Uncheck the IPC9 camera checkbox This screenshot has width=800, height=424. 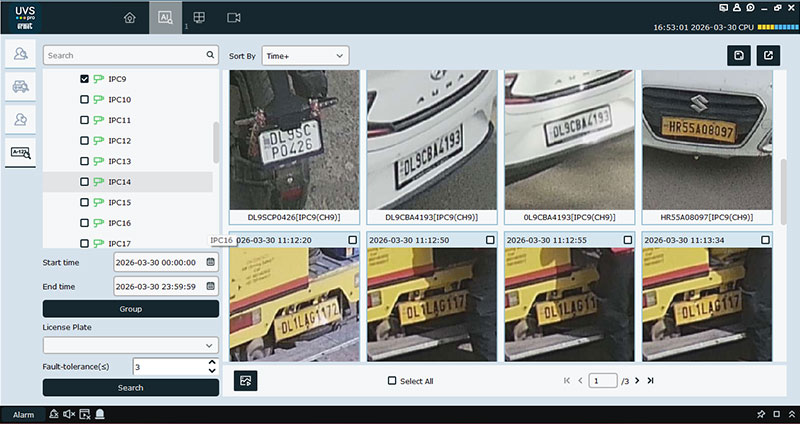click(x=85, y=79)
